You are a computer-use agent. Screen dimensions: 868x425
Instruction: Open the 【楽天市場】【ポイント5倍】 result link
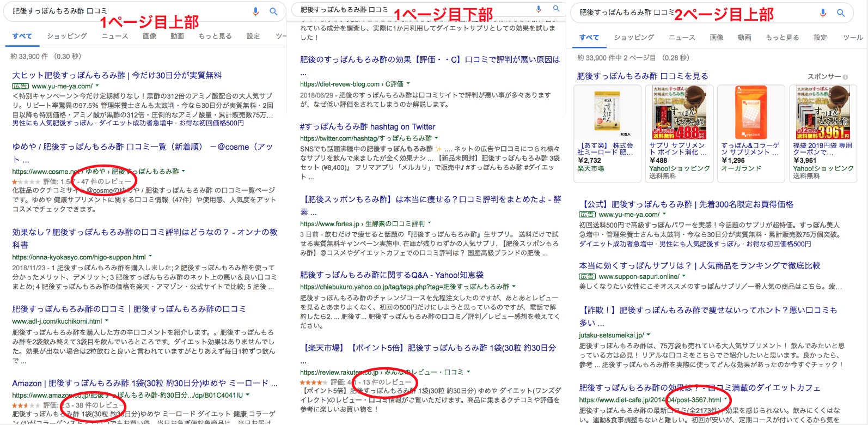click(428, 353)
